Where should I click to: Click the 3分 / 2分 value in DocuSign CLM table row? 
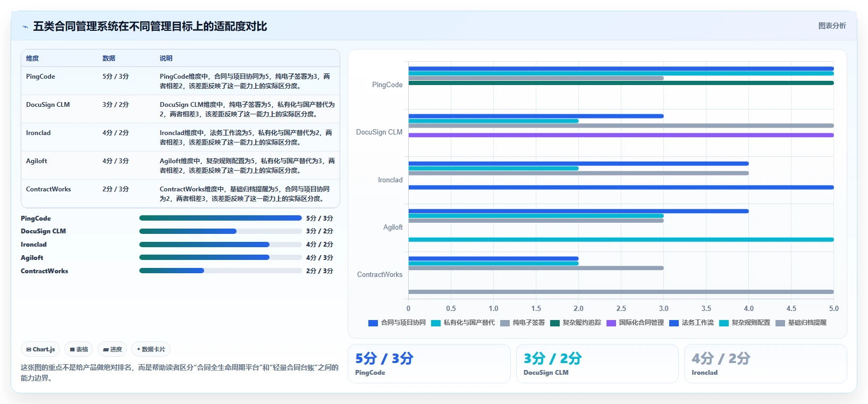pyautogui.click(x=116, y=105)
